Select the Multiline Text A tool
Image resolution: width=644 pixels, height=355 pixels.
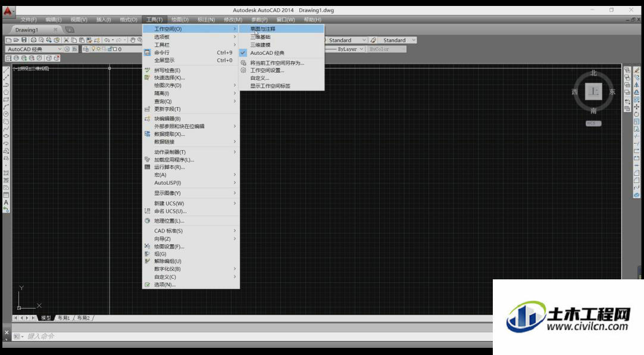coord(6,202)
